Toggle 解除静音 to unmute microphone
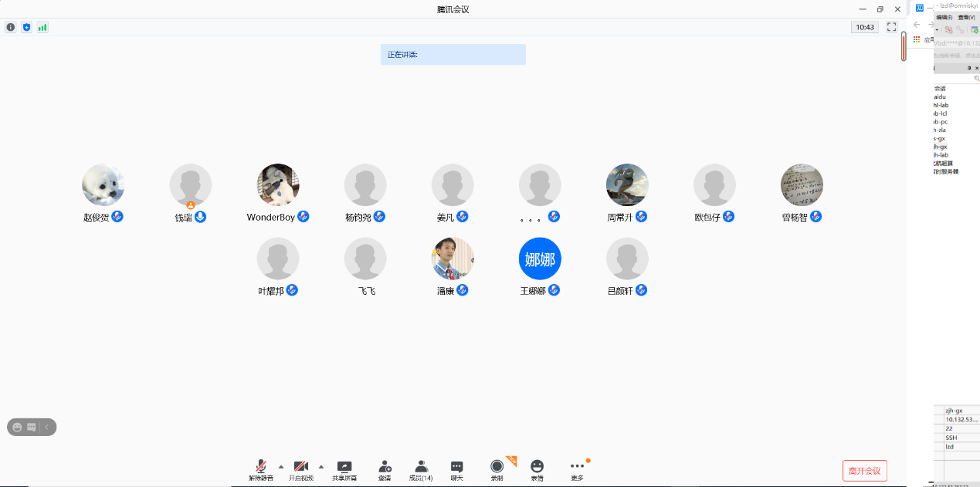Image resolution: width=980 pixels, height=487 pixels. coord(261,470)
